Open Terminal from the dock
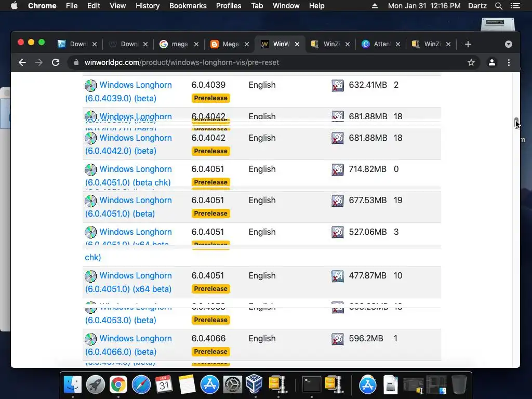The height and width of the screenshot is (399, 532). click(312, 384)
